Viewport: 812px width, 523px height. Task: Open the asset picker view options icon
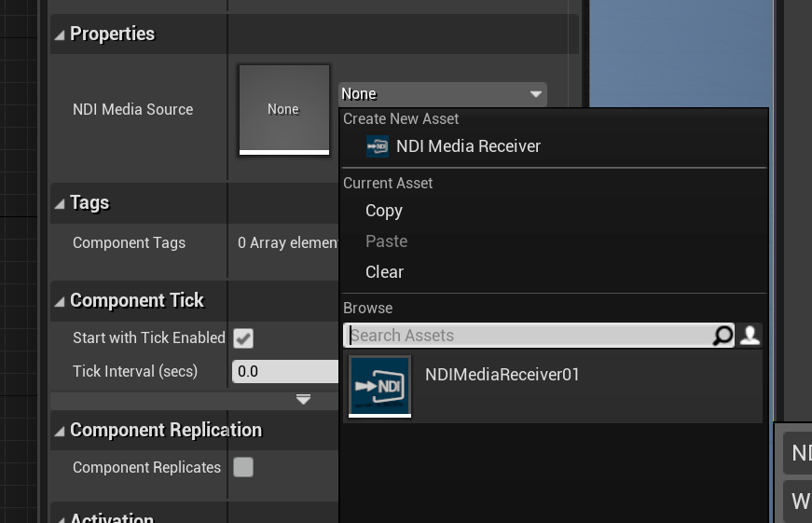(x=750, y=335)
